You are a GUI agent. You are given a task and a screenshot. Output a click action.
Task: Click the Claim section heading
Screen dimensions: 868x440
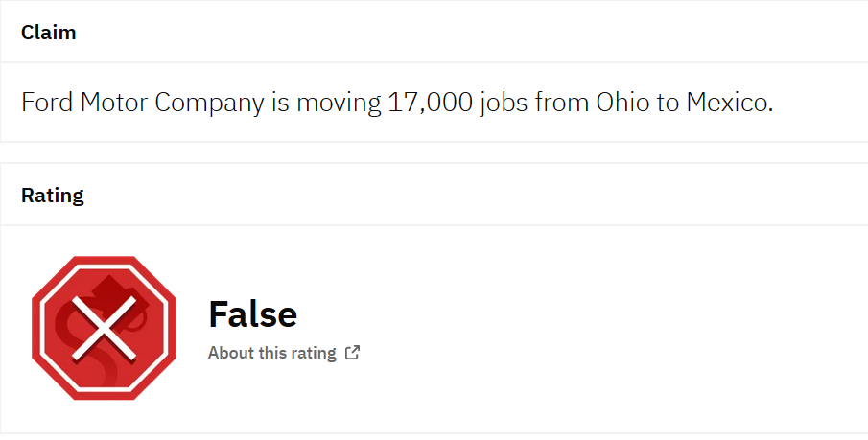pyautogui.click(x=49, y=33)
